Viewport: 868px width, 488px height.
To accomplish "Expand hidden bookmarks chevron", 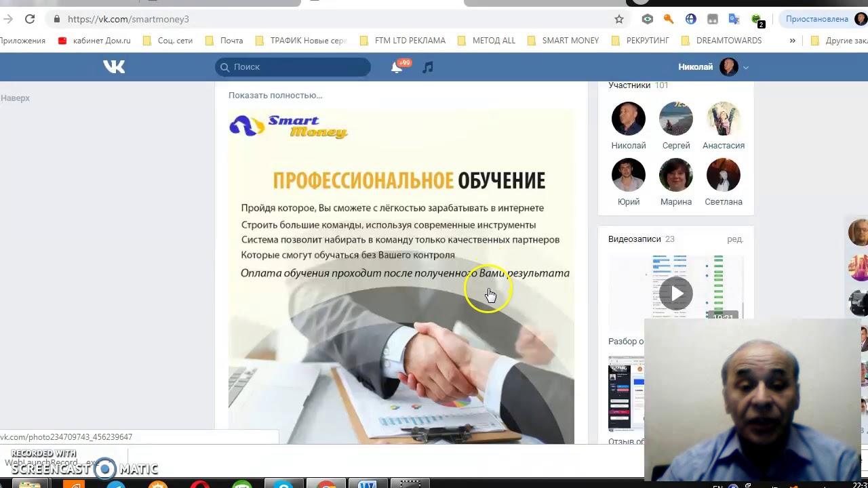I will coord(792,41).
